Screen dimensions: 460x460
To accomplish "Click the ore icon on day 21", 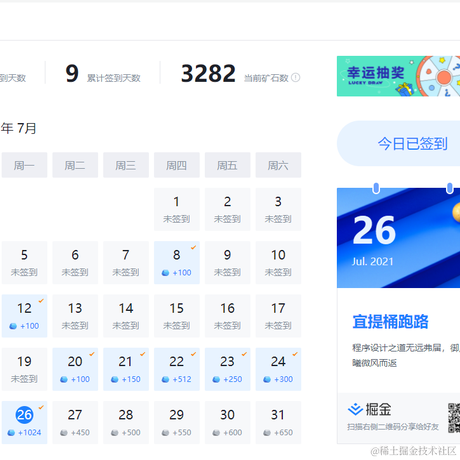I will click(115, 380).
